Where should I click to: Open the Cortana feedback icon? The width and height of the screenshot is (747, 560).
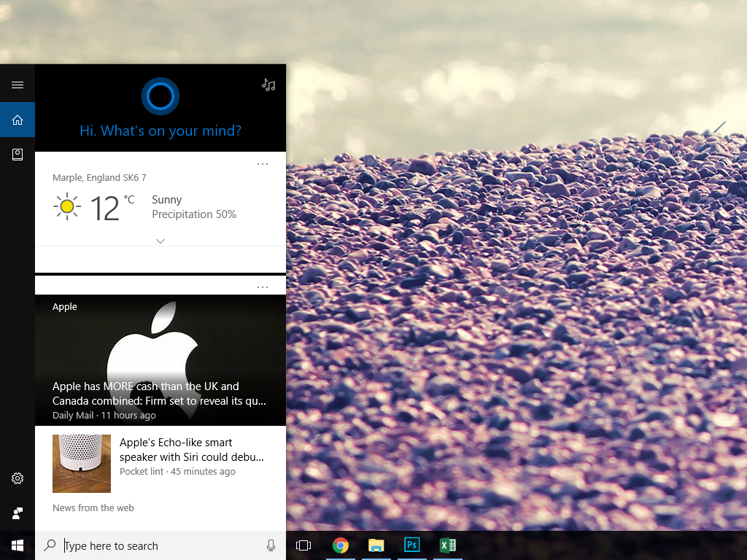[x=18, y=513]
